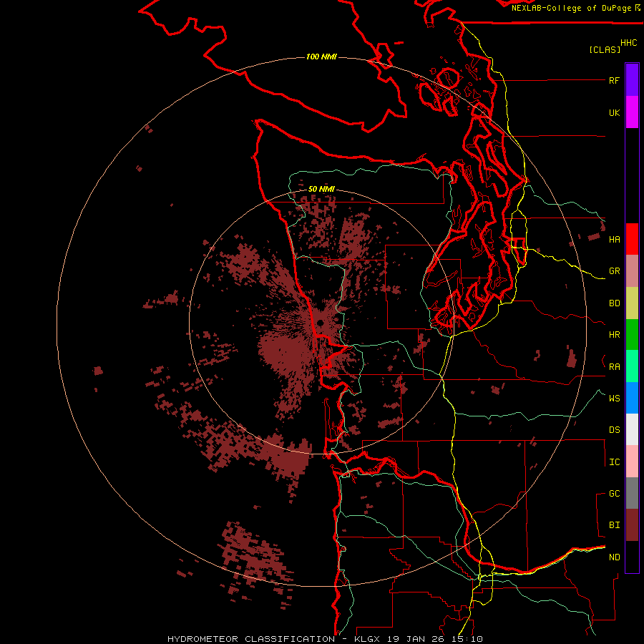
Task: Click the [CLAS] label above the legend
Action: click(x=605, y=49)
